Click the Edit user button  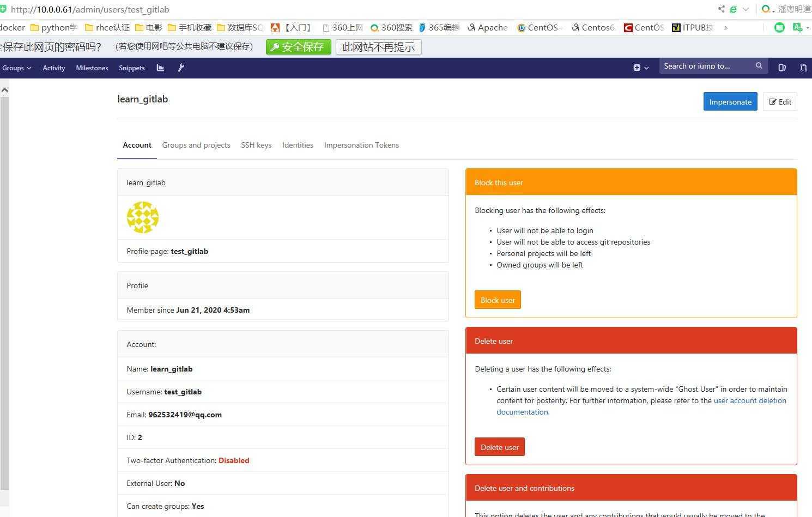[780, 101]
